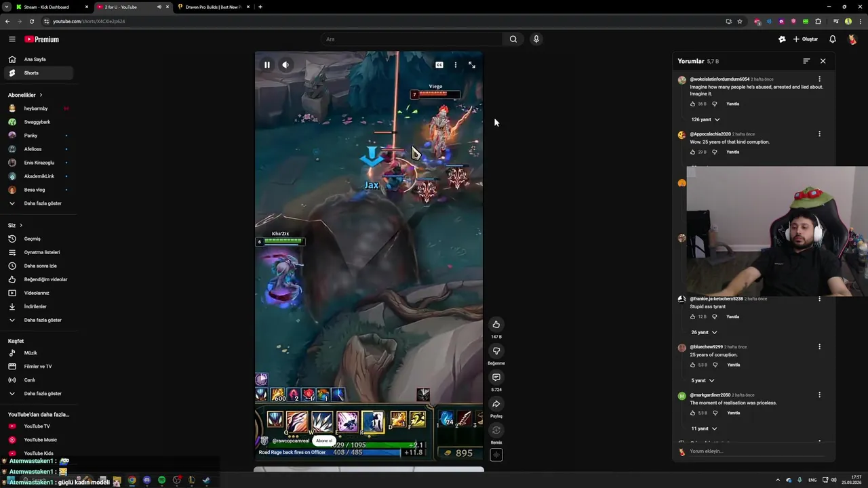Open Ana Sayfa in the sidebar

tap(38, 59)
